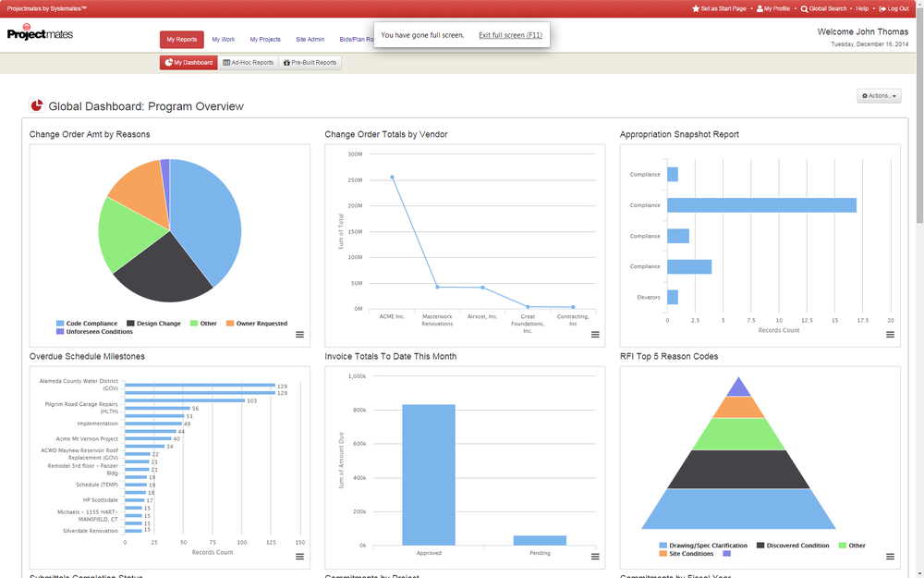Toggle Owner Requested legend swatch
The image size is (924, 578).
point(230,323)
